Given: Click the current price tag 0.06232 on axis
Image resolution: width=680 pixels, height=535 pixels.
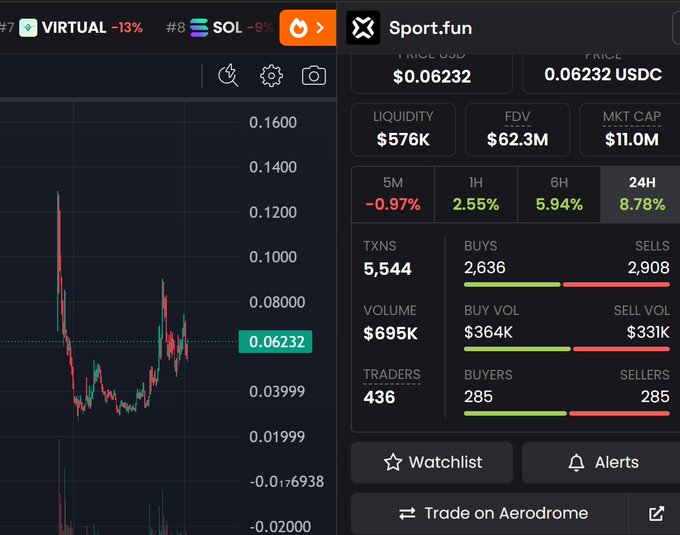Looking at the screenshot, I should click(275, 342).
